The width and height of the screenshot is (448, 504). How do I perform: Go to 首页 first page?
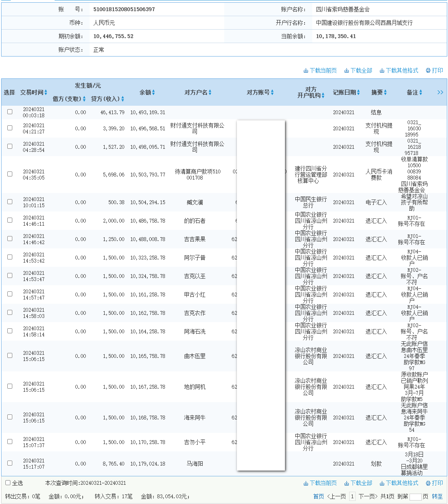pyautogui.click(x=319, y=497)
